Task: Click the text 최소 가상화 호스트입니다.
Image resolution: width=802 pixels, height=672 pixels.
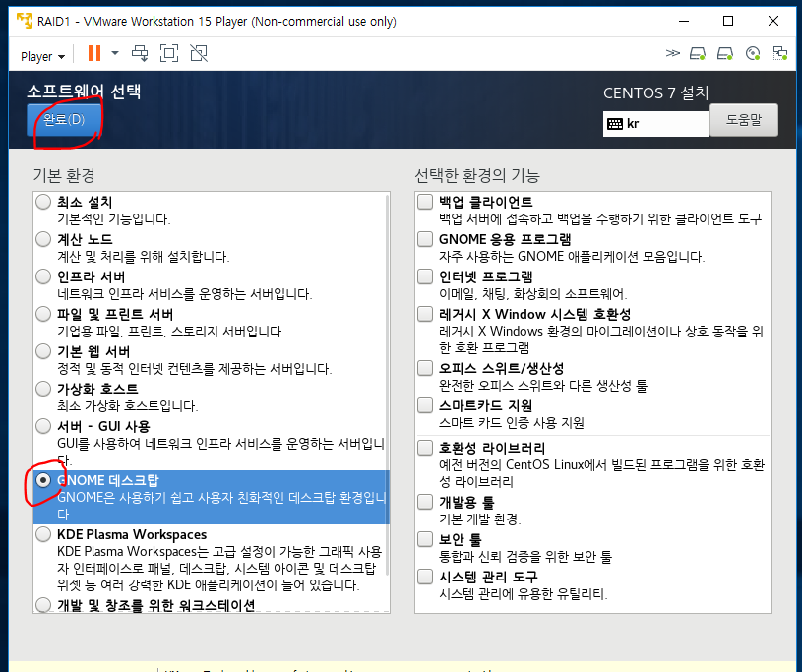Action: [x=127, y=406]
